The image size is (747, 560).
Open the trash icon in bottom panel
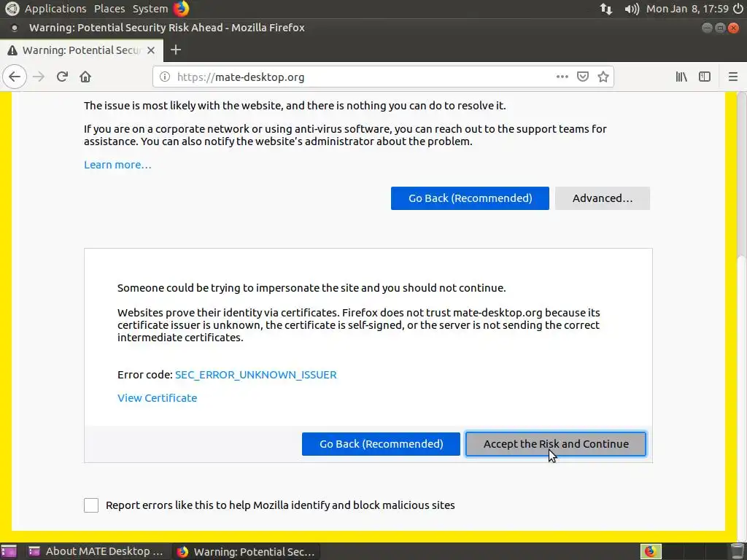[738, 551]
